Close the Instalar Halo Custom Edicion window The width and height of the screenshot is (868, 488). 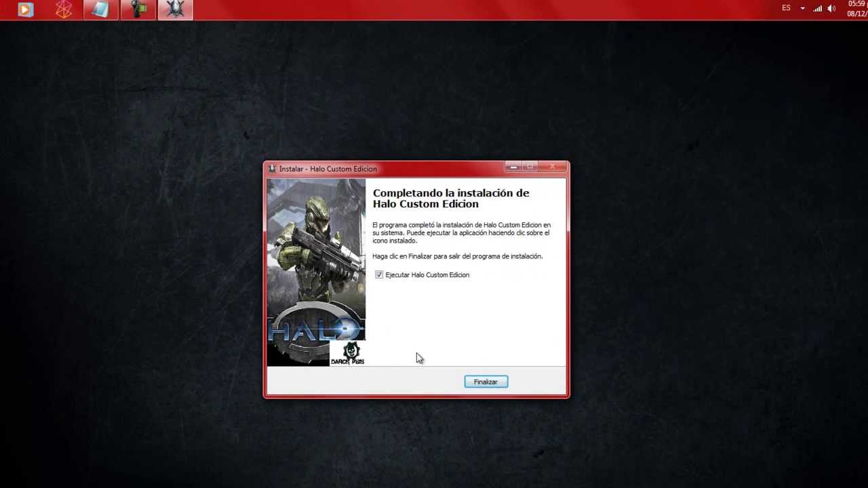pos(553,167)
